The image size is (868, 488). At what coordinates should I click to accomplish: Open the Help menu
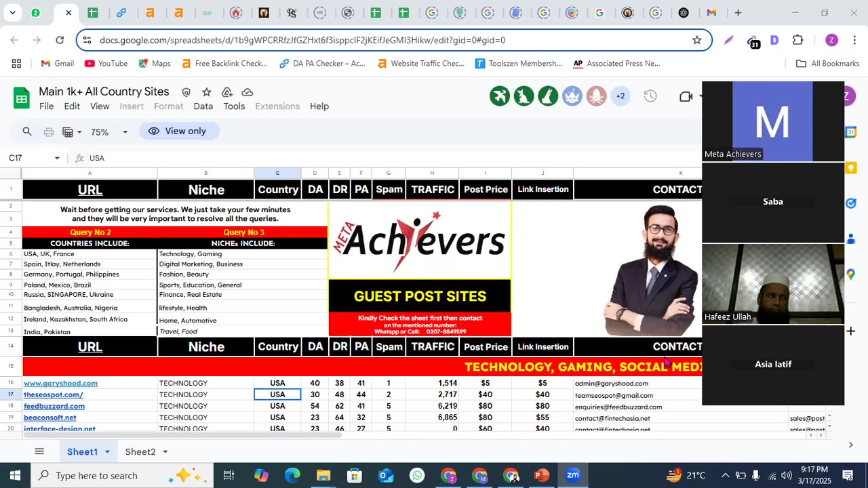(319, 106)
